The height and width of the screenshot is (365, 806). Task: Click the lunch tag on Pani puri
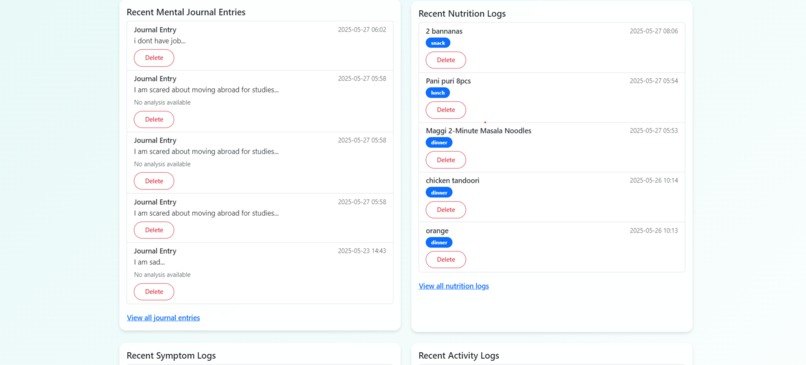tap(438, 93)
